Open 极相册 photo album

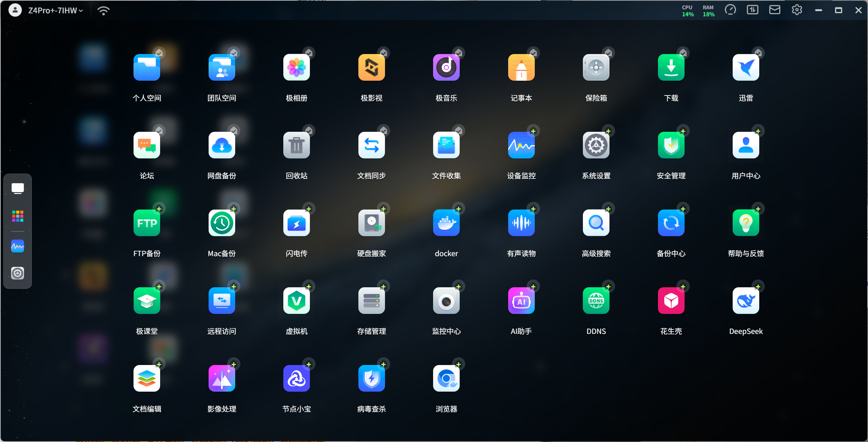click(296, 67)
